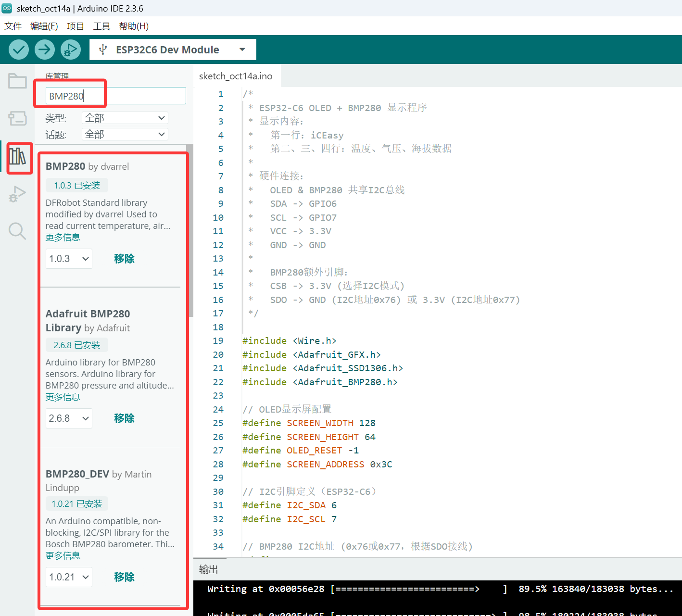Expand the 话题 filter dropdown
The width and height of the screenshot is (682, 616).
pos(125,135)
